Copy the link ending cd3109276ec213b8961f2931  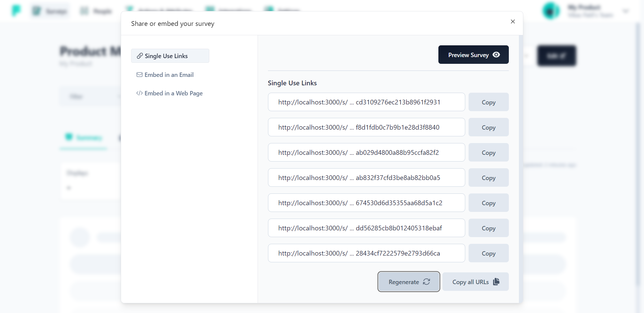click(488, 102)
